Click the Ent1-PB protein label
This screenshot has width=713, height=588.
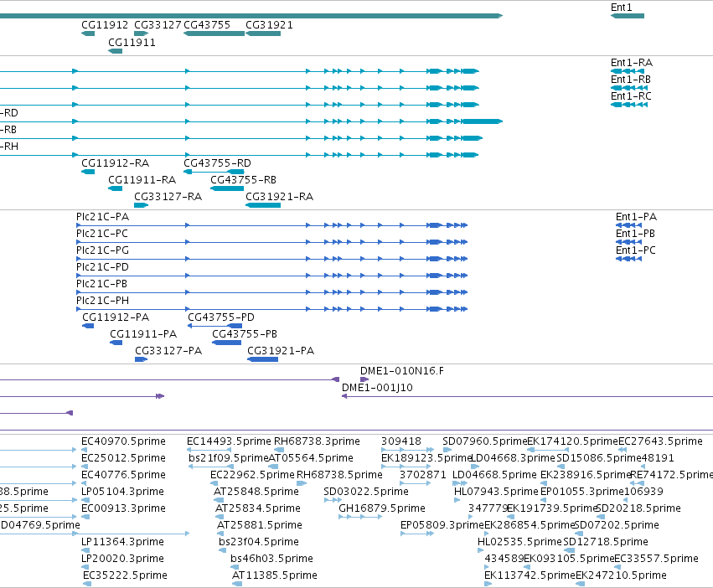[635, 234]
